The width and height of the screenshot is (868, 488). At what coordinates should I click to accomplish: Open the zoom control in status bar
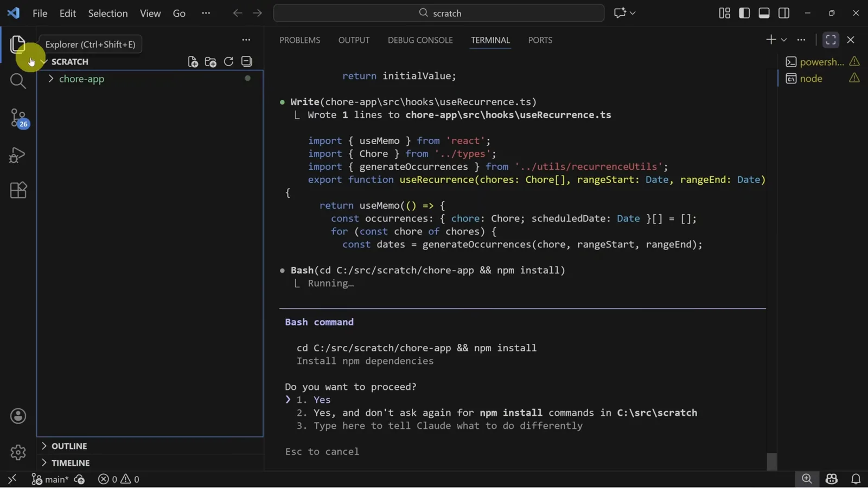(x=807, y=479)
